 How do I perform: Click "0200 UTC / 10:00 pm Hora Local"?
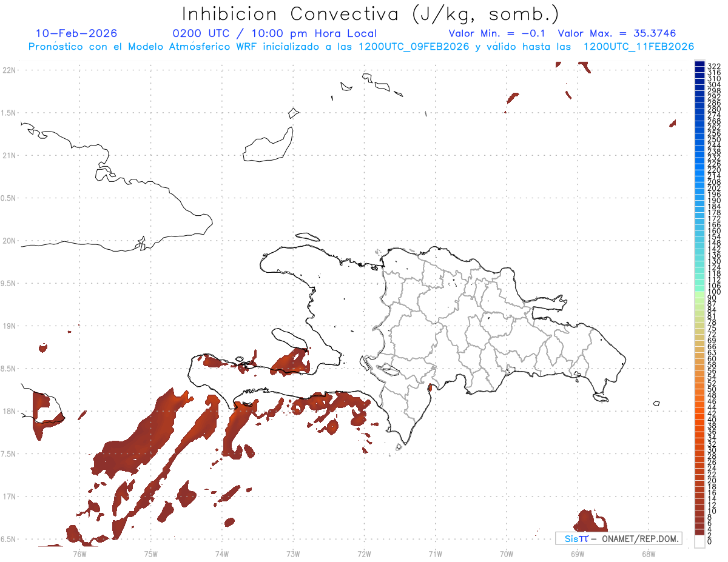tap(274, 33)
